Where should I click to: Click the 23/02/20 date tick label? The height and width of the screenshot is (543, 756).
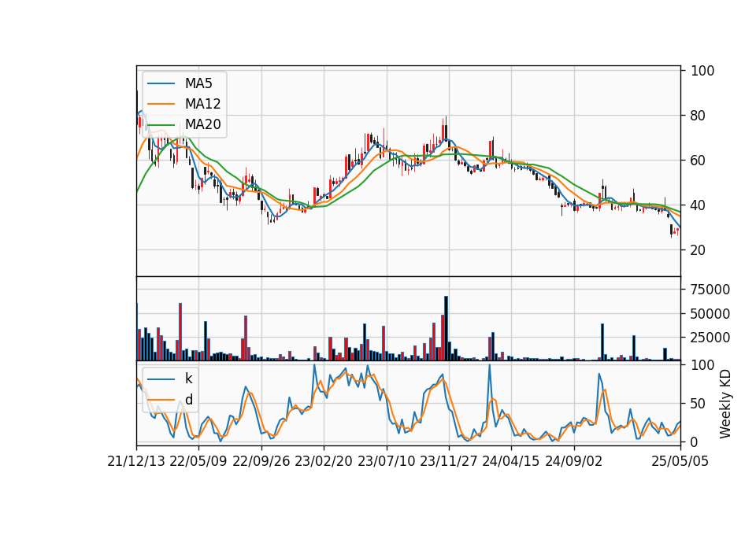pyautogui.click(x=324, y=461)
